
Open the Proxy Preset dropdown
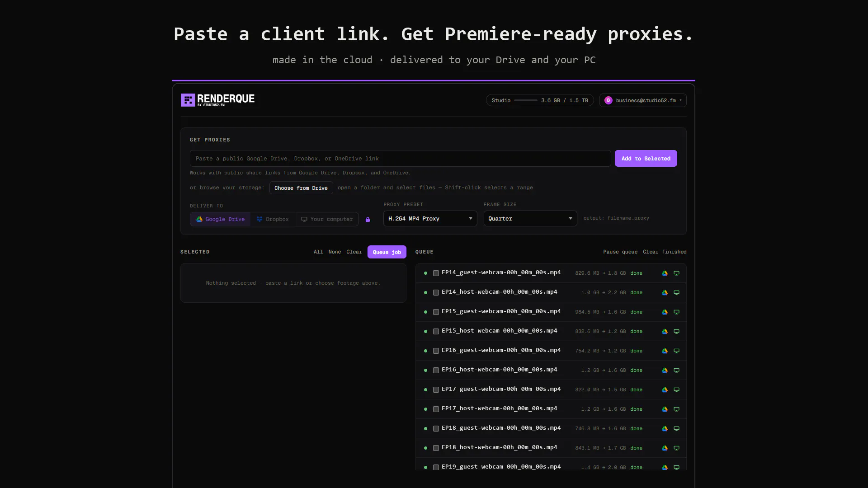(x=430, y=219)
